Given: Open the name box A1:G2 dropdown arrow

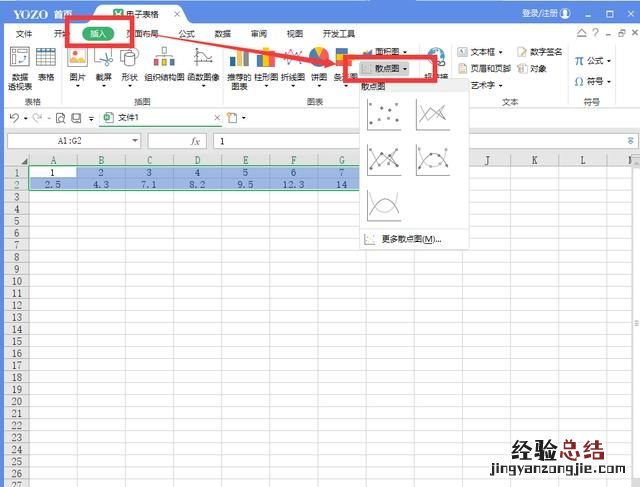Looking at the screenshot, I should coord(135,141).
